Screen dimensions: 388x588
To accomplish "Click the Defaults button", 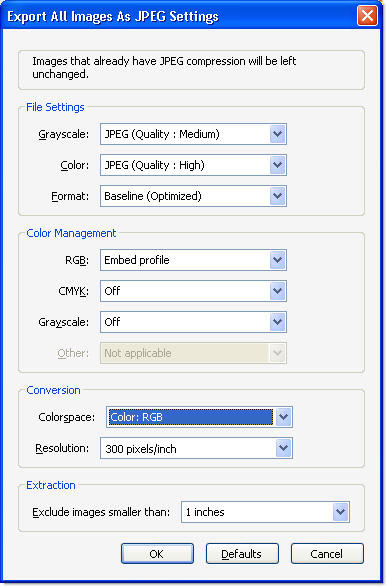I will click(x=242, y=554).
